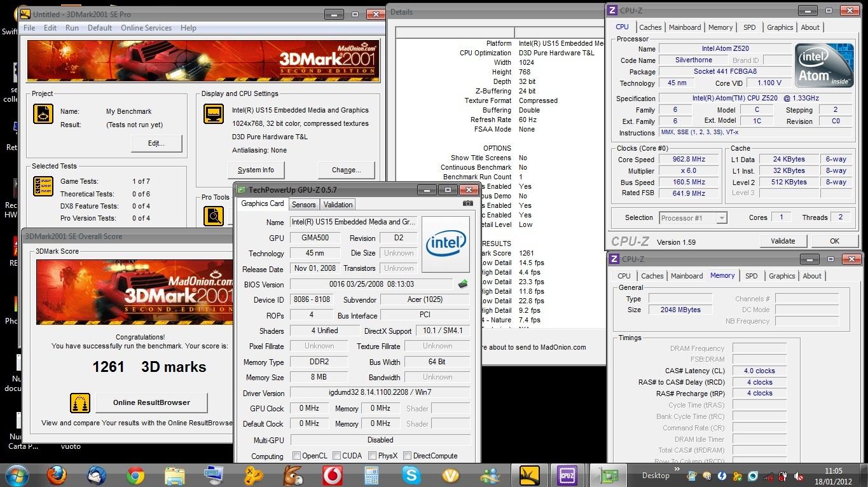The height and width of the screenshot is (487, 868).
Task: Switch to 3DMark via its taskbar button
Action: [x=530, y=475]
